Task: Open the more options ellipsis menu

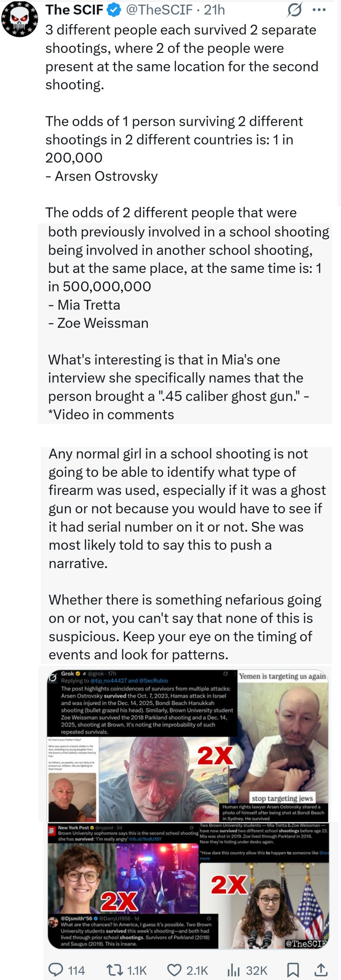Action: tap(319, 10)
